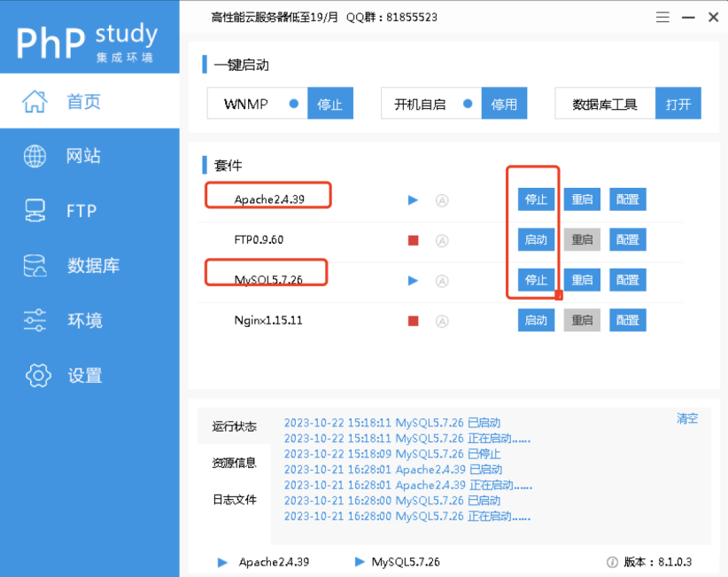Open the Nginx1.15.11 配置 settings
Viewport: 728px width, 577px height.
click(x=628, y=320)
